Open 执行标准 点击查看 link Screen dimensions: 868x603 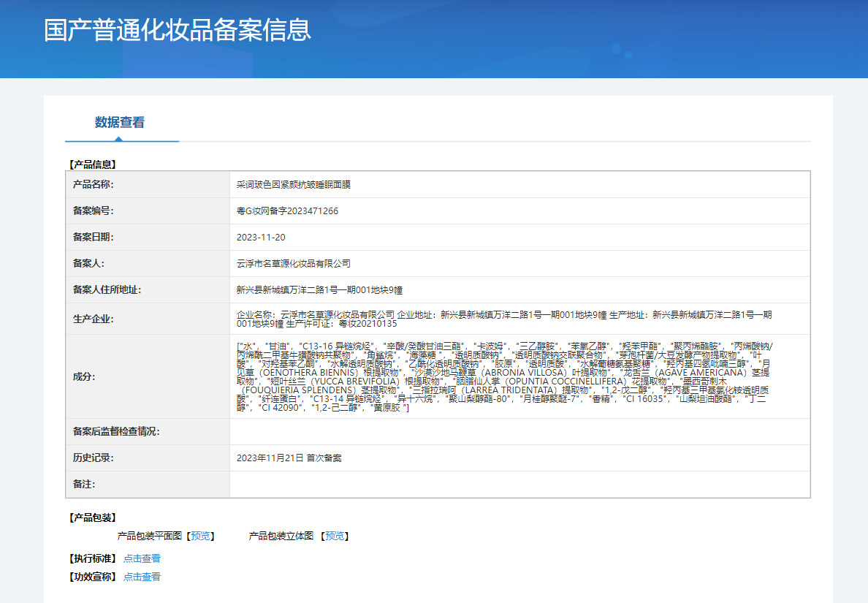tap(142, 558)
